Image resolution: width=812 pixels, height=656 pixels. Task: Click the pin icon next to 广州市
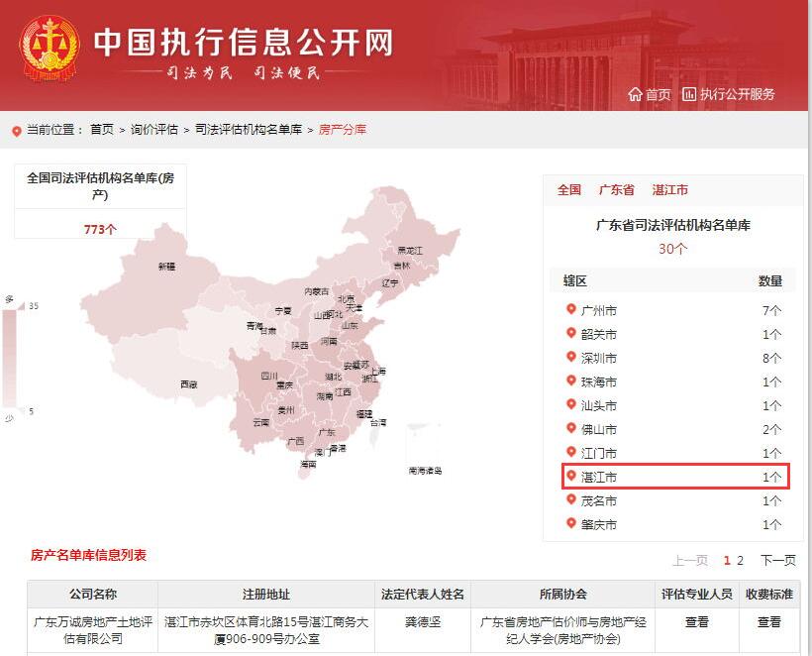click(x=570, y=309)
